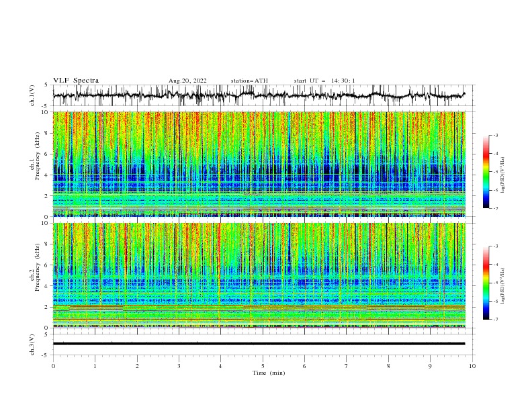The width and height of the screenshot is (532, 411).
Task: Click the "Time (min)" axis label
Action: pos(269,373)
